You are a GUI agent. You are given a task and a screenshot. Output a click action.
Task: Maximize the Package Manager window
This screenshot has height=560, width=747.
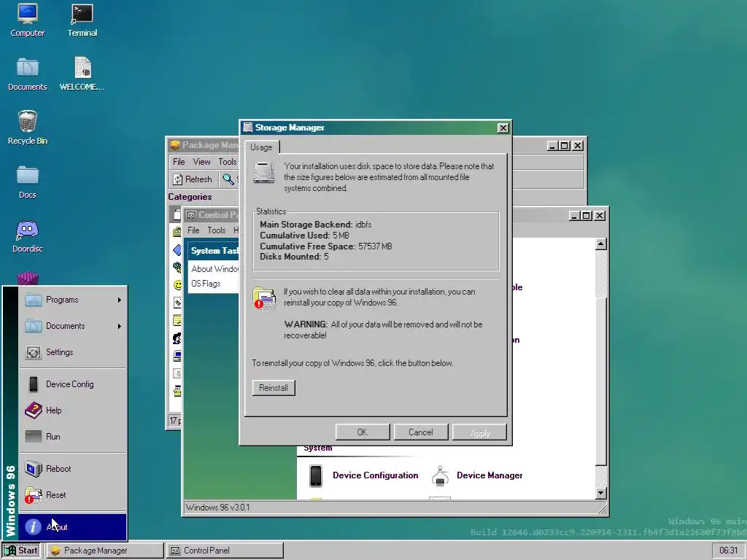click(565, 146)
